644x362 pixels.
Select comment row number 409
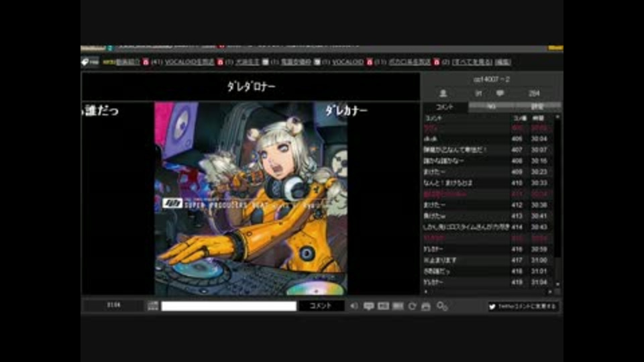[x=488, y=172]
